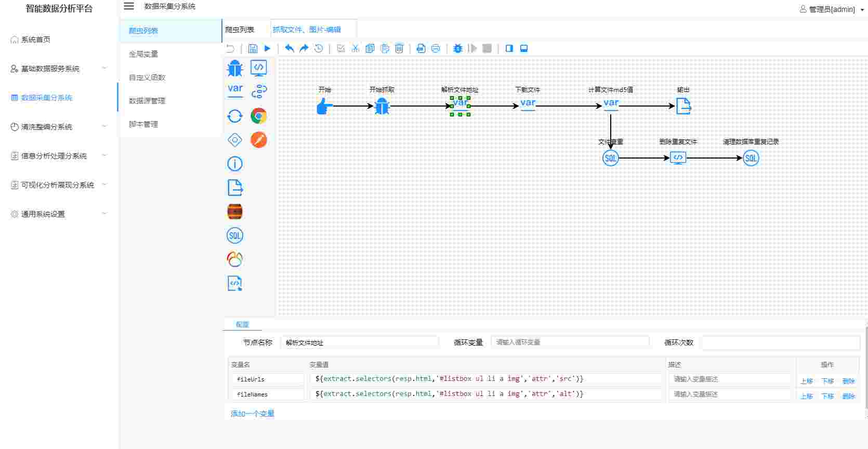868x449 pixels.
Task: Select 数据采集分系统 in the sidebar
Action: click(59, 98)
